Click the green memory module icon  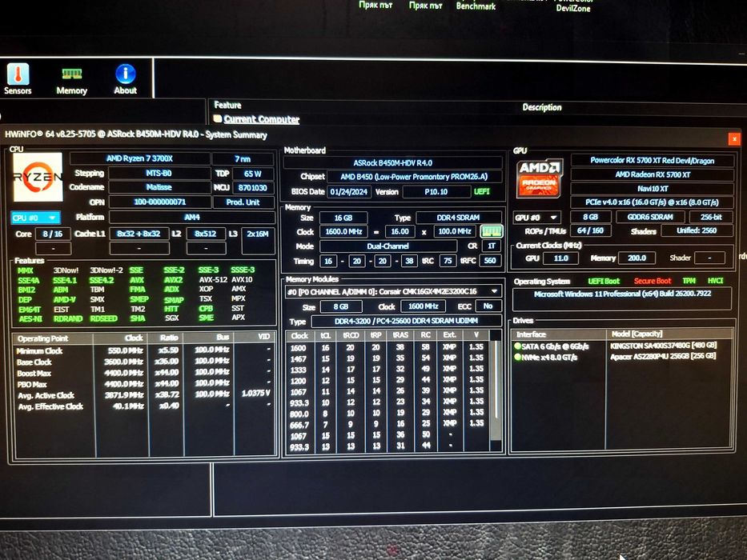(491, 232)
